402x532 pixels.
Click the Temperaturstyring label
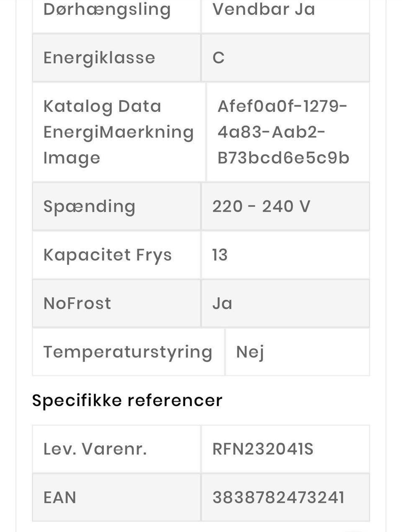(128, 352)
